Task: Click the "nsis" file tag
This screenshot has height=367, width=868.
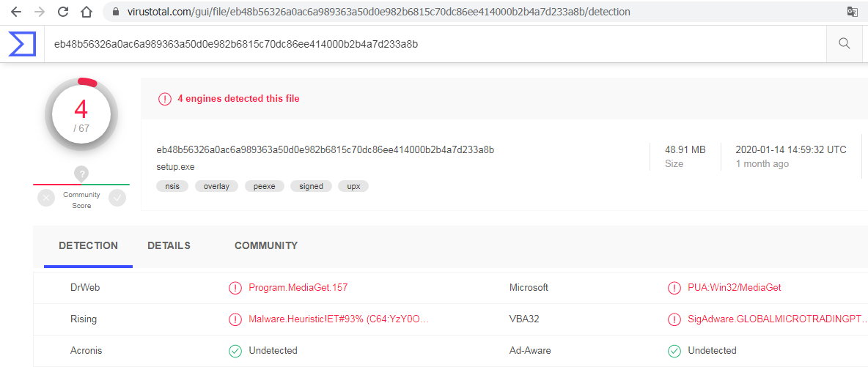Action: [x=172, y=186]
